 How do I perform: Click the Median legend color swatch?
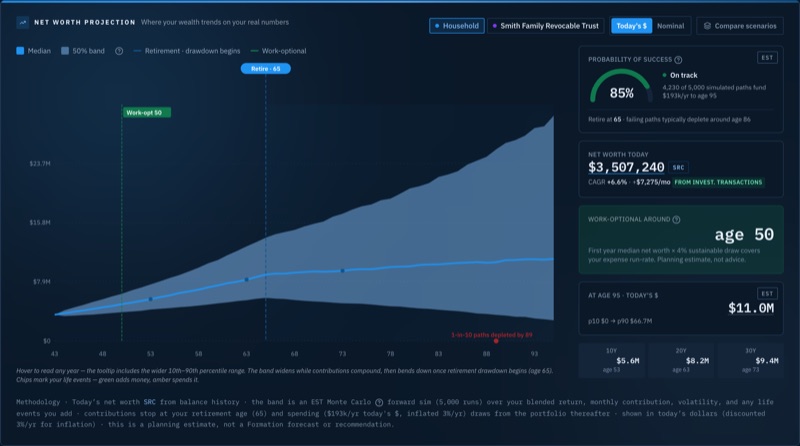(20, 51)
